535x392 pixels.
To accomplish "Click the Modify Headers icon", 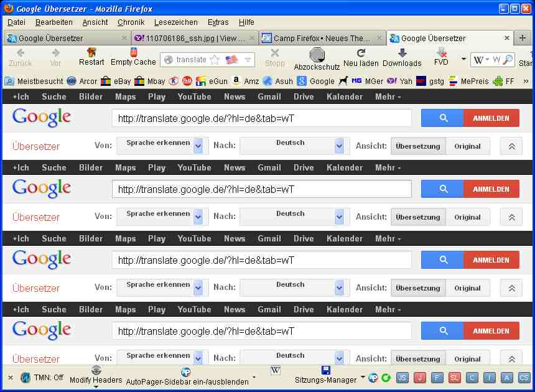I will (x=96, y=371).
